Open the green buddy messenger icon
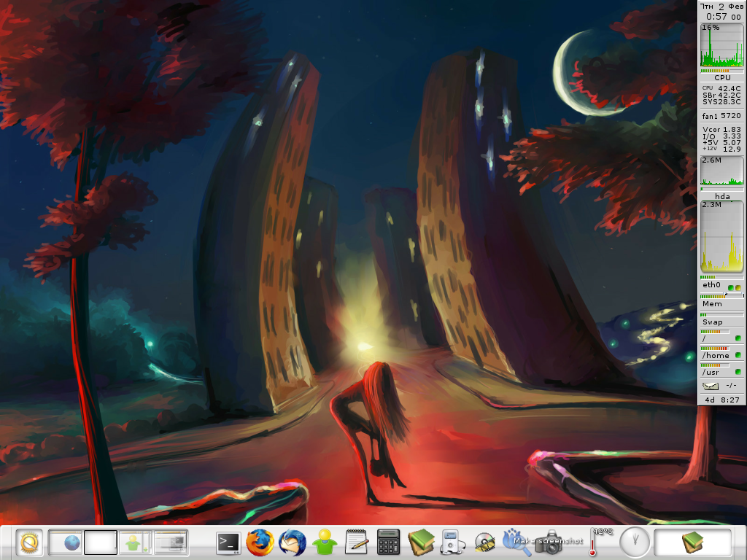The height and width of the screenshot is (560, 747). click(x=325, y=542)
